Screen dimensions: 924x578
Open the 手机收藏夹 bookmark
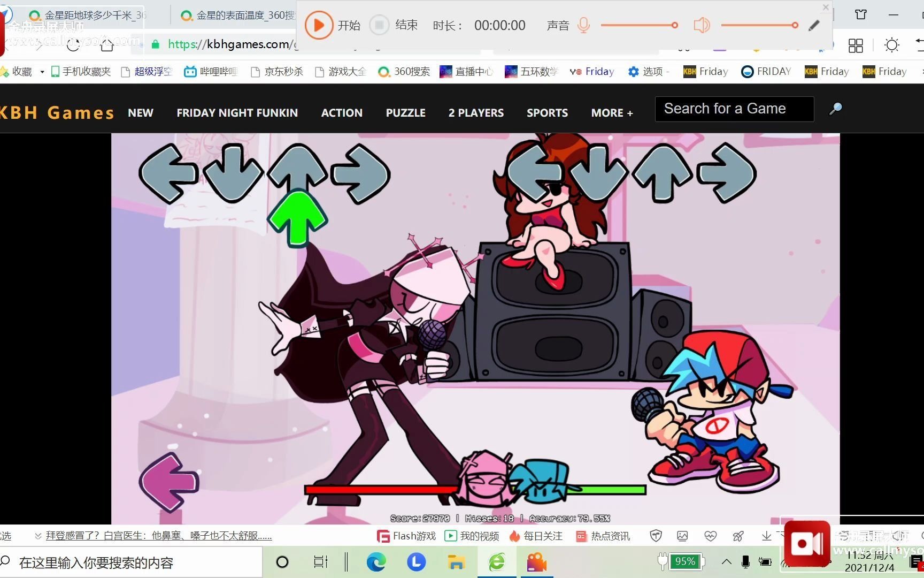(81, 72)
